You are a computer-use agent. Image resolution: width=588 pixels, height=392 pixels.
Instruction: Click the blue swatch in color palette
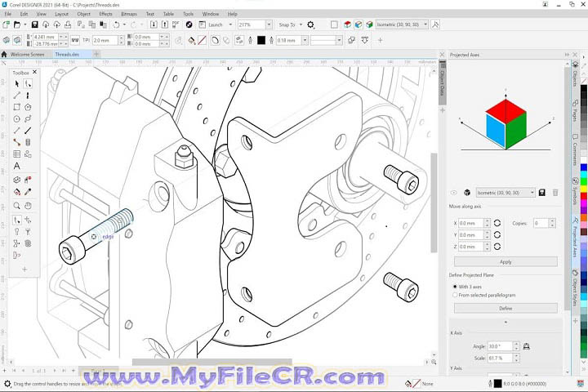(584, 167)
